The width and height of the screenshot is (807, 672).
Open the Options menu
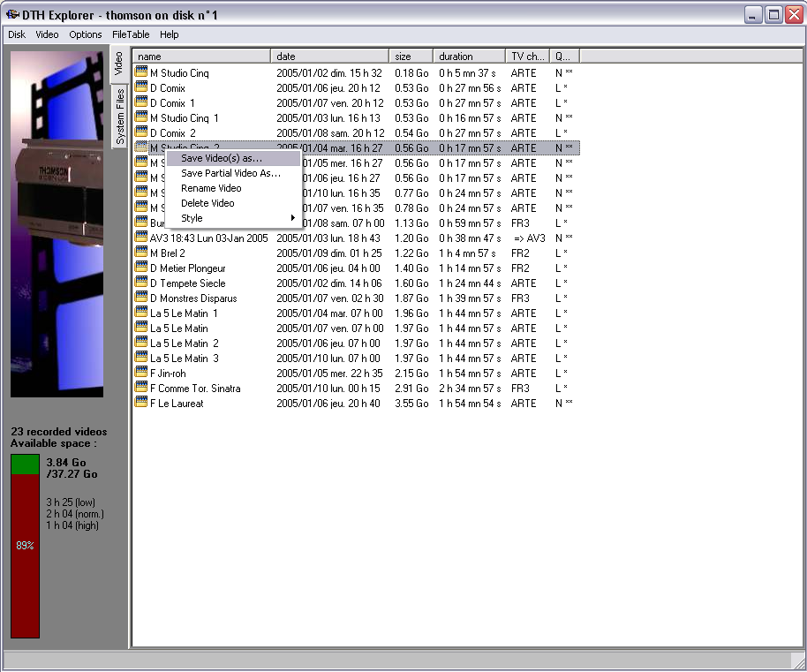coord(86,34)
